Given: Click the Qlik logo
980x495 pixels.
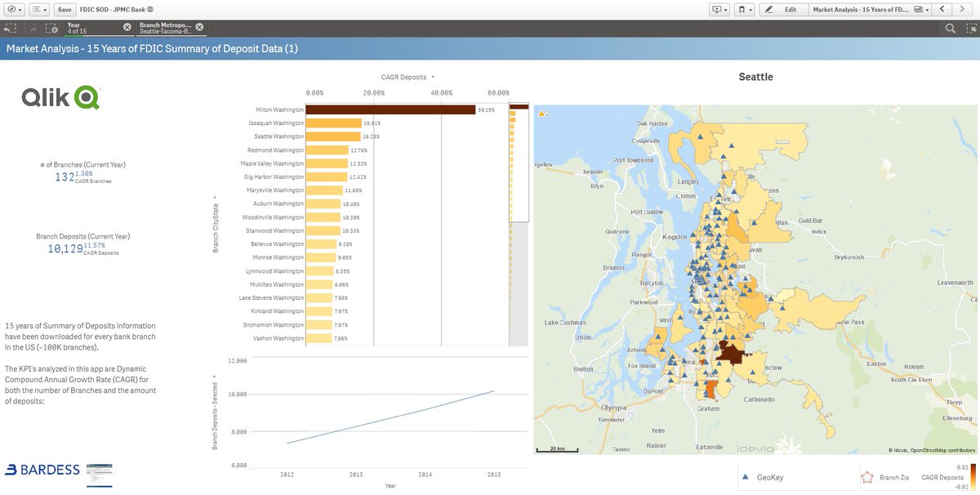Looking at the screenshot, I should pyautogui.click(x=60, y=98).
